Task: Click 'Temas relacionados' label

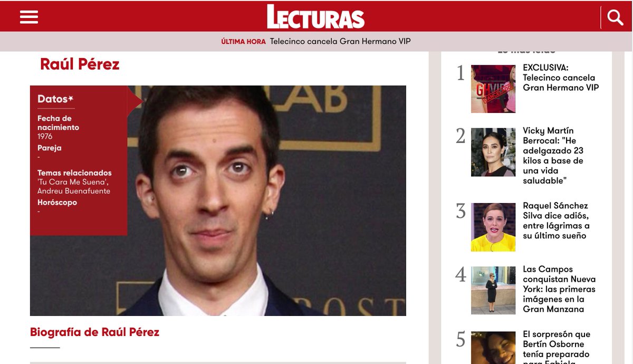Action: tap(74, 173)
